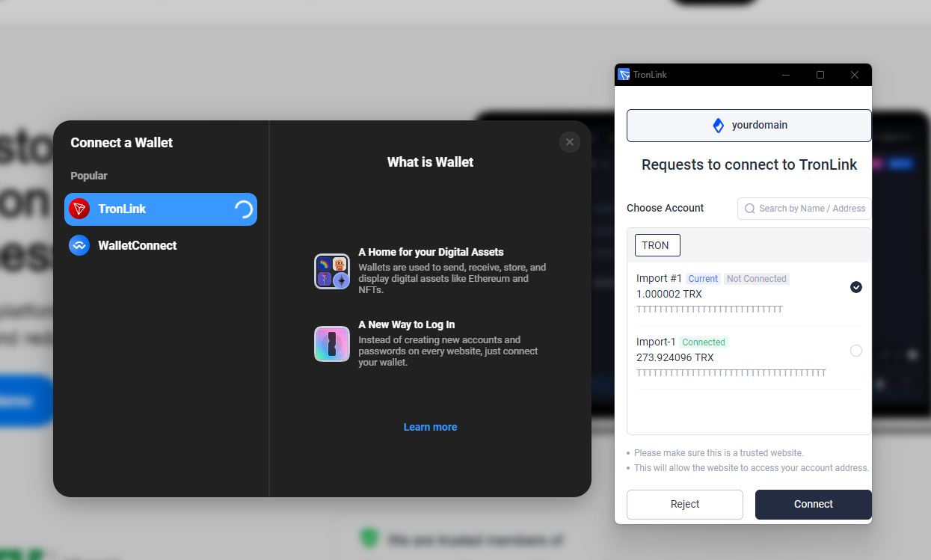This screenshot has width=931, height=560.
Task: Close the Connect a Wallet dialog
Action: click(x=569, y=142)
